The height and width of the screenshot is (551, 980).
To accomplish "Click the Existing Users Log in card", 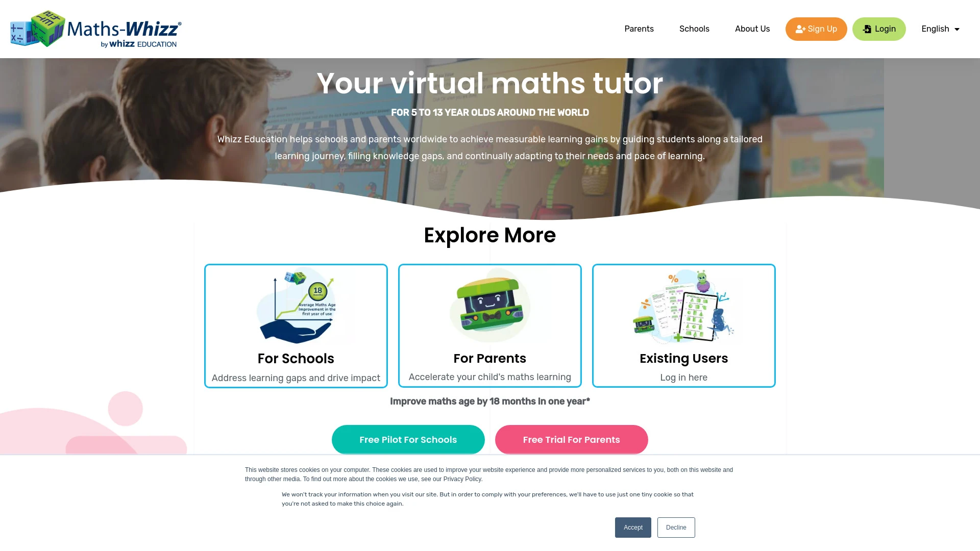I will [x=684, y=325].
